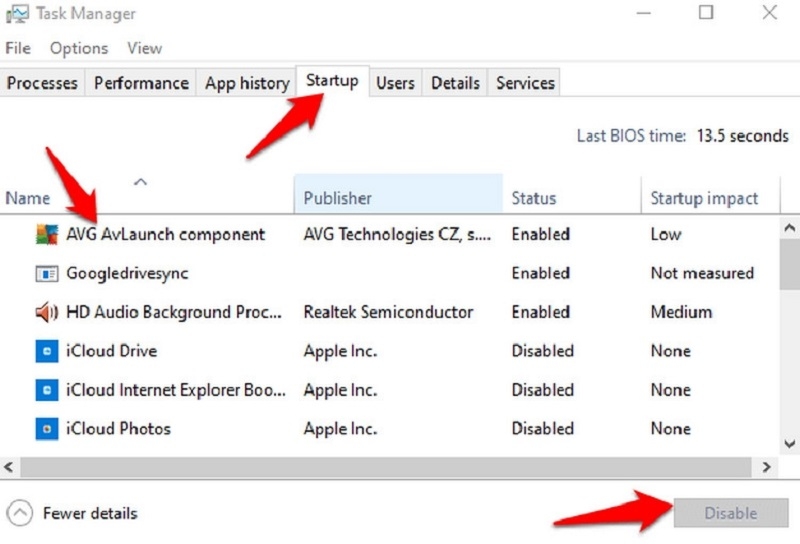
Task: Select the iCloud Internet Explorer Boo... entry
Action: 390,390
